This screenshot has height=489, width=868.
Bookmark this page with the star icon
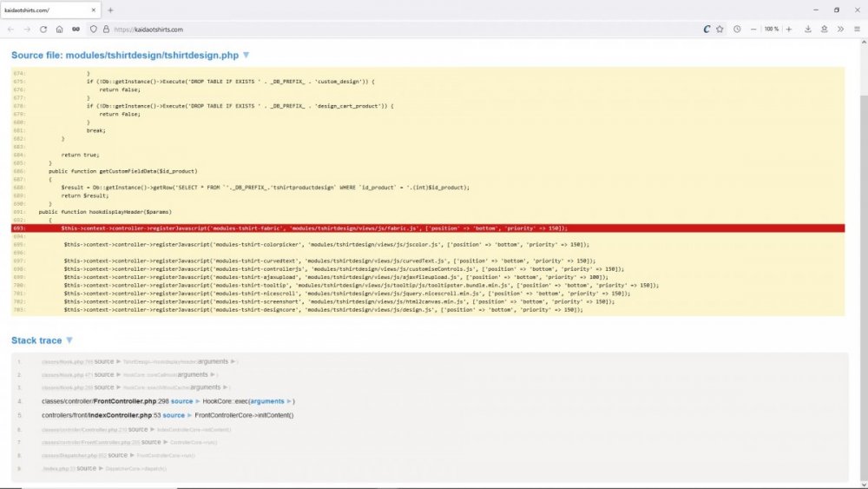(720, 29)
